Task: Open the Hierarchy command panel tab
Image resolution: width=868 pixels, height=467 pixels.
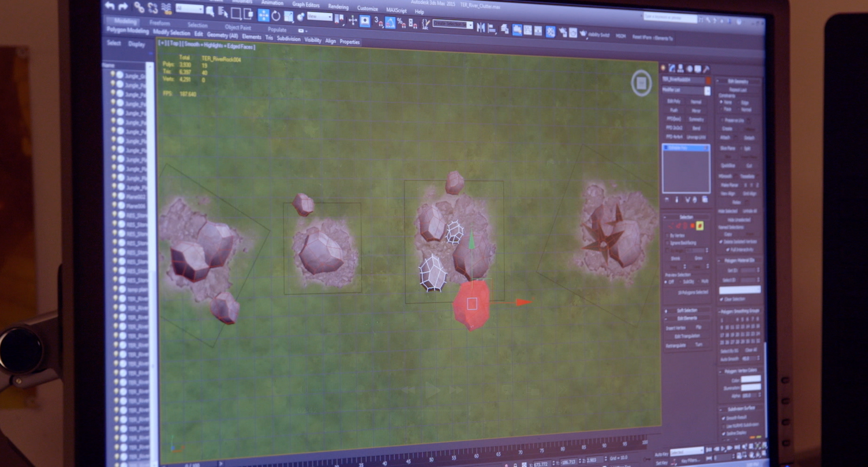Action: click(x=680, y=69)
